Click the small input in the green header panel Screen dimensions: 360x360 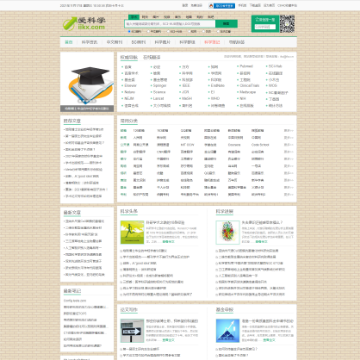[265, 27]
